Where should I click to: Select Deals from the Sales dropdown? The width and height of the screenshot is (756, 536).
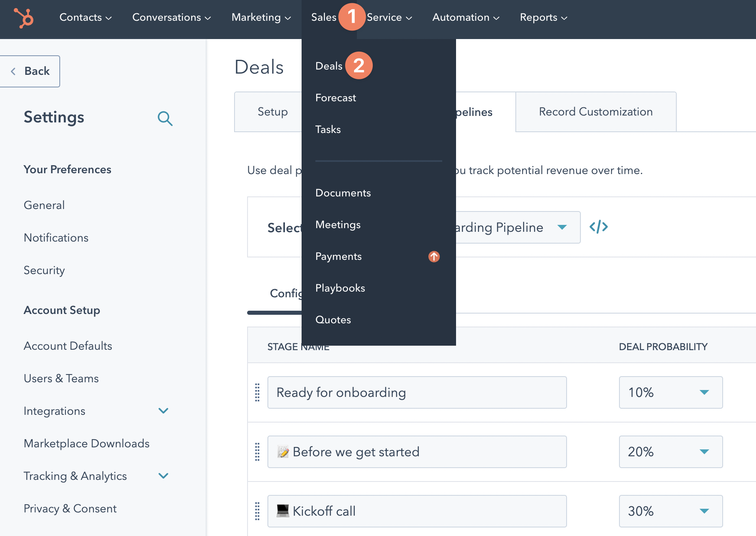click(x=329, y=66)
